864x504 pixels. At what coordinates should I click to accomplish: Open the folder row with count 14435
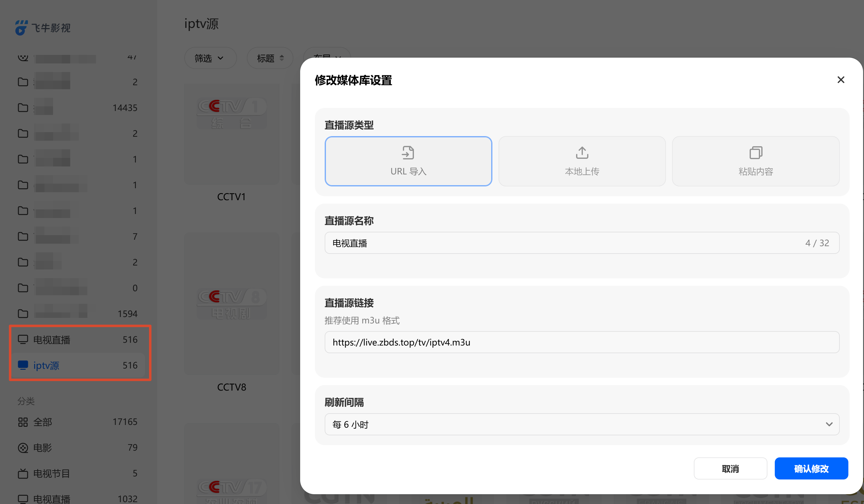[x=78, y=108]
